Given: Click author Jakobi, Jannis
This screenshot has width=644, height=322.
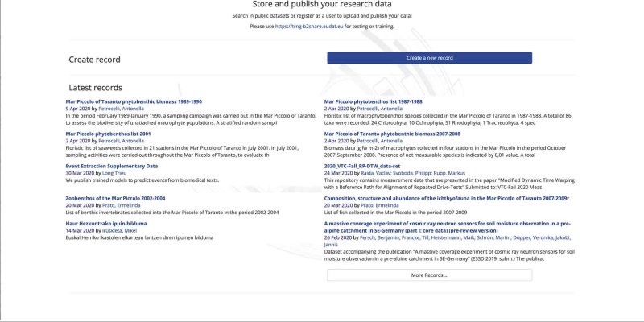Looking at the screenshot, I should 447,241.
